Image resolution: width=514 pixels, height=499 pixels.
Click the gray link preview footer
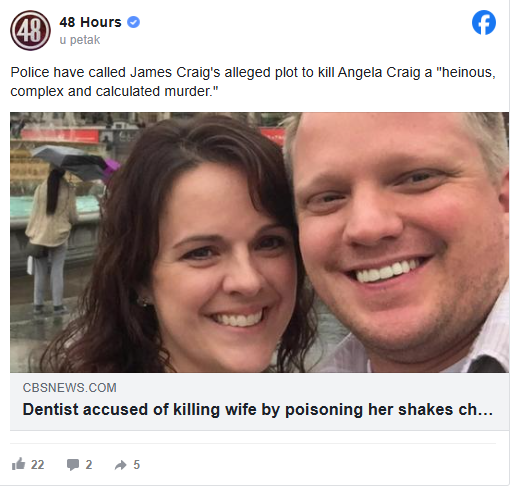[x=259, y=401]
